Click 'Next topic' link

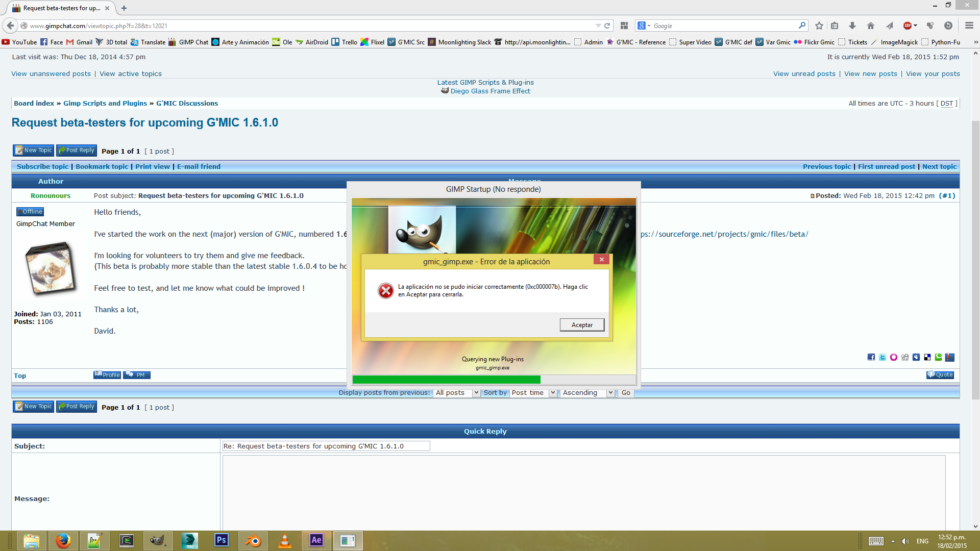coord(939,167)
